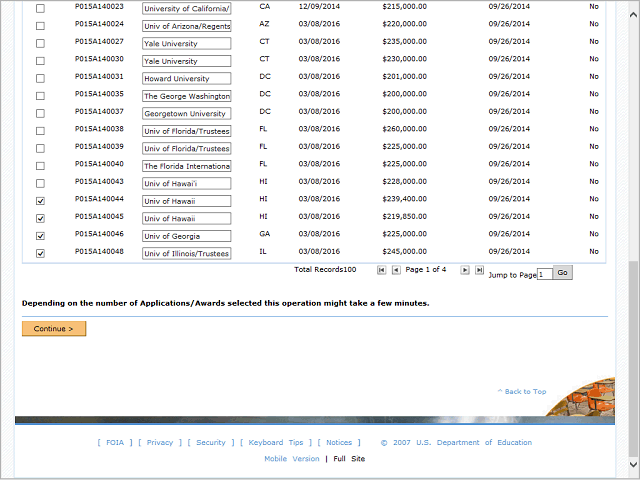
Task: Go to last page of records
Action: (479, 270)
